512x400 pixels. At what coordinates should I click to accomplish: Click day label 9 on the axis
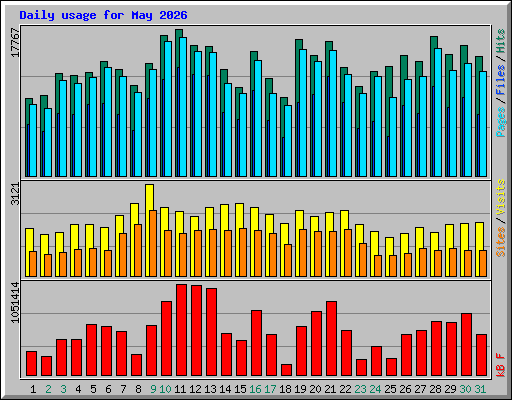point(153,389)
